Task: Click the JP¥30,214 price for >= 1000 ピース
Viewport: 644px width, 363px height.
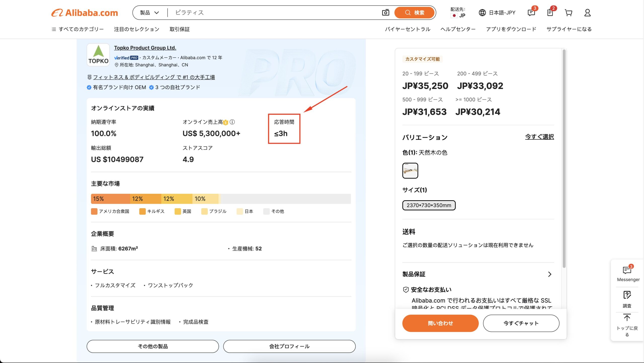Action: pos(478,112)
